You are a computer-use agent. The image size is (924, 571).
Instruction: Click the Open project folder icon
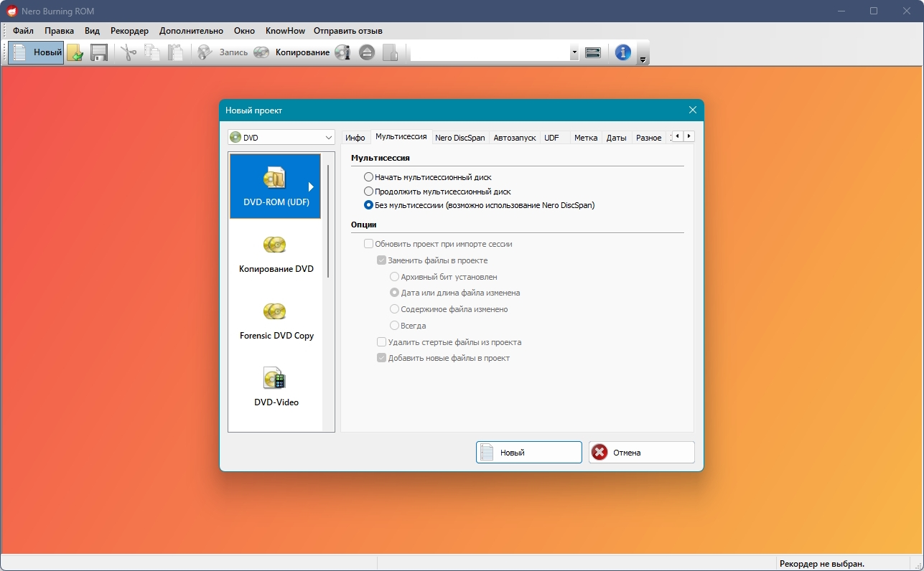pos(75,52)
